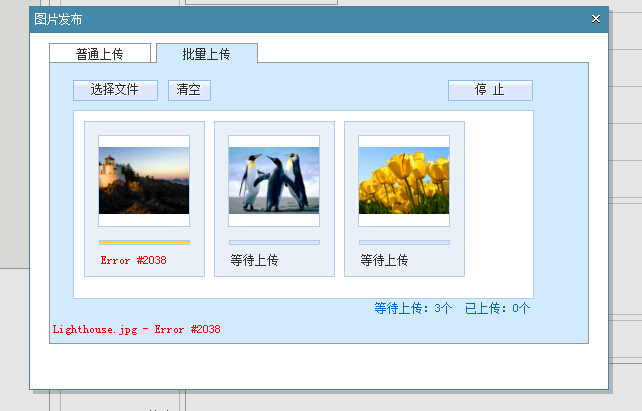
Task: Click the 已上传：0个 counter text
Action: [497, 308]
